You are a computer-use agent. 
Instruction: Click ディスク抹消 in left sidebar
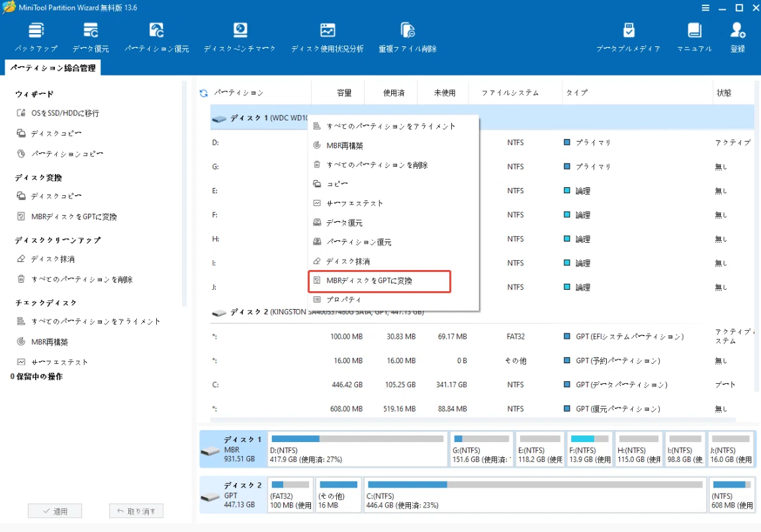click(x=46, y=259)
